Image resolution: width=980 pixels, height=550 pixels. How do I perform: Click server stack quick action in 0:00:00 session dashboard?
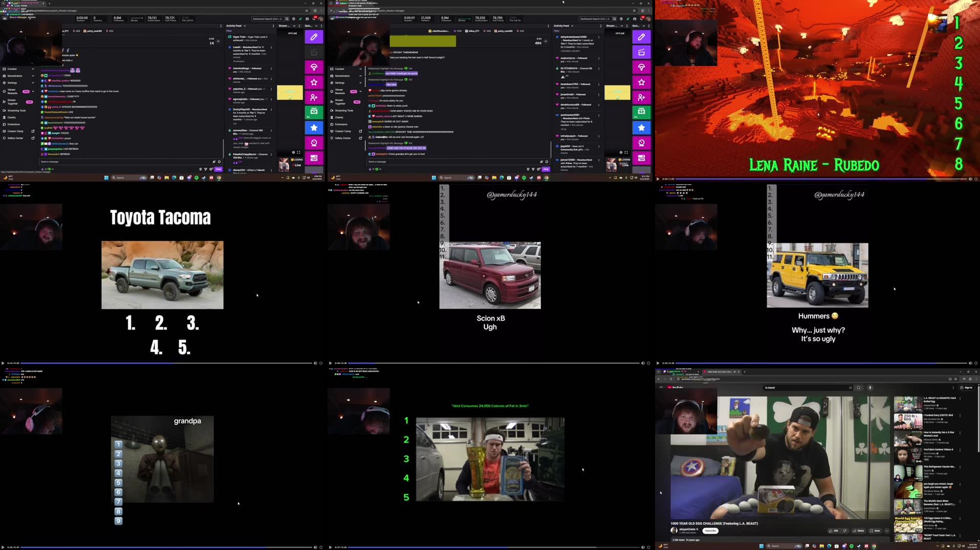[x=314, y=158]
